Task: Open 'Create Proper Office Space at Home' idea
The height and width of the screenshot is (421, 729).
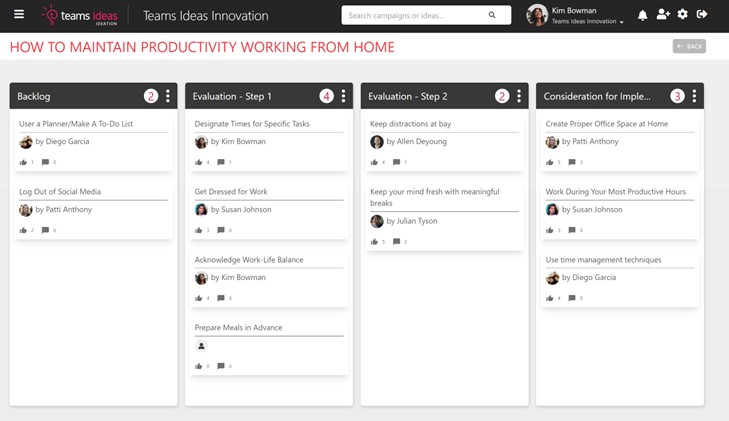Action: point(606,124)
